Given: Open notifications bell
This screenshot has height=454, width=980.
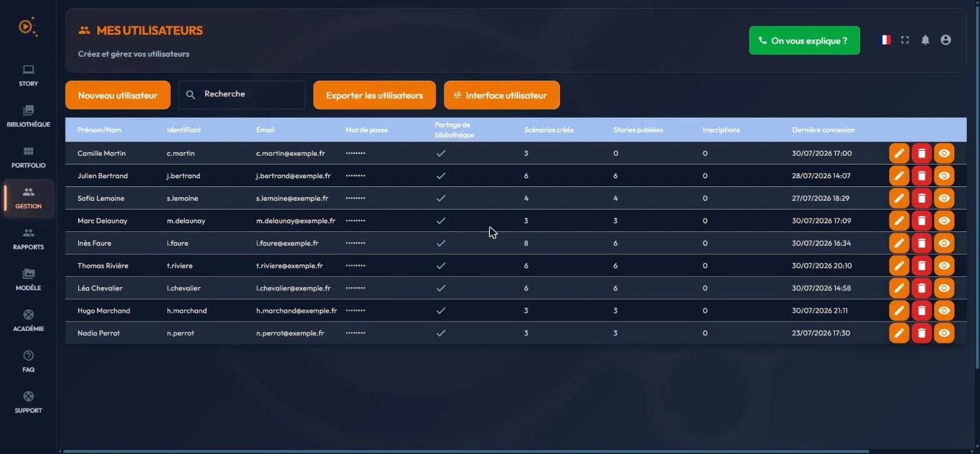Looking at the screenshot, I should pyautogui.click(x=925, y=40).
